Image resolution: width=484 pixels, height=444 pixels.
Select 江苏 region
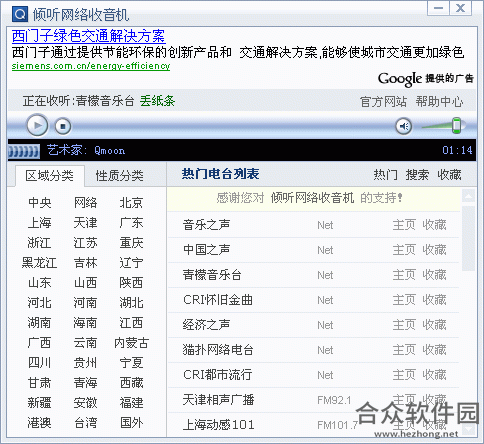coord(85,243)
